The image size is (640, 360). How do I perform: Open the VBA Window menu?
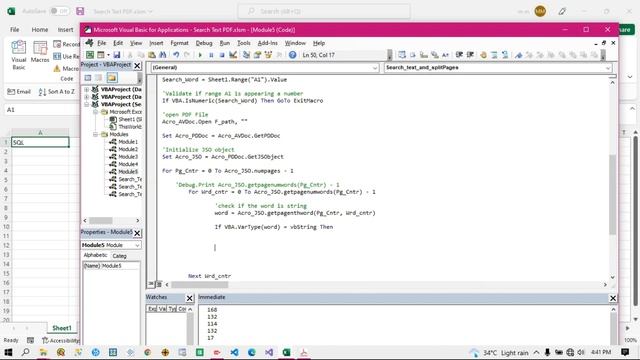(x=295, y=43)
